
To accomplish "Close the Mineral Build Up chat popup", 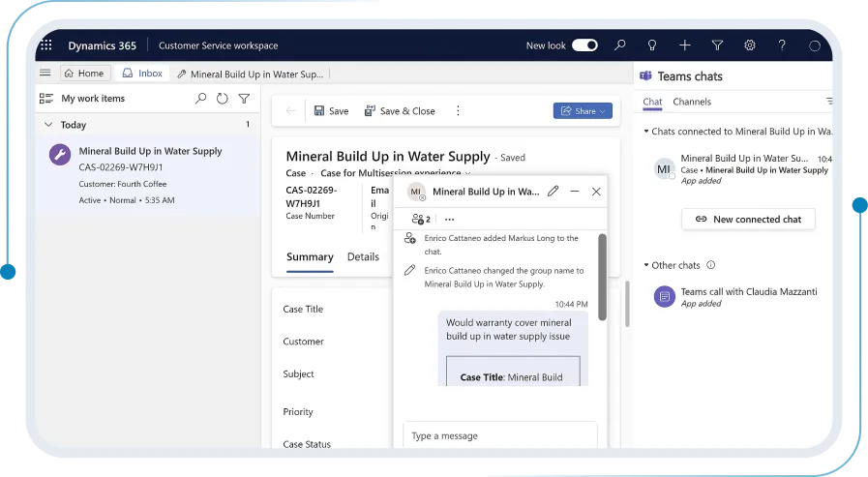I will pyautogui.click(x=596, y=192).
